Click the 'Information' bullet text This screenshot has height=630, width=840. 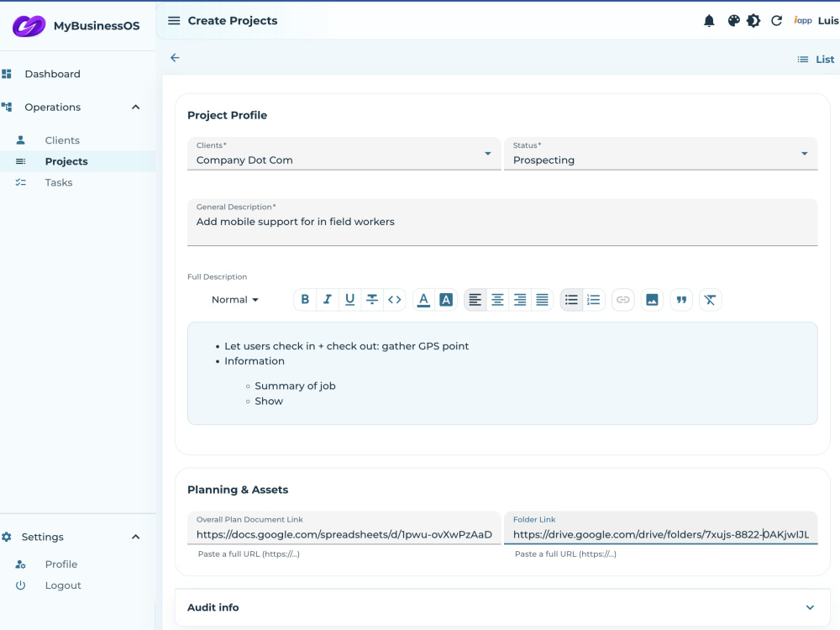tap(255, 361)
